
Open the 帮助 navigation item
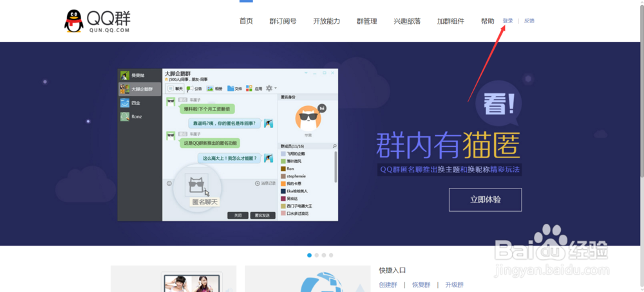(488, 21)
